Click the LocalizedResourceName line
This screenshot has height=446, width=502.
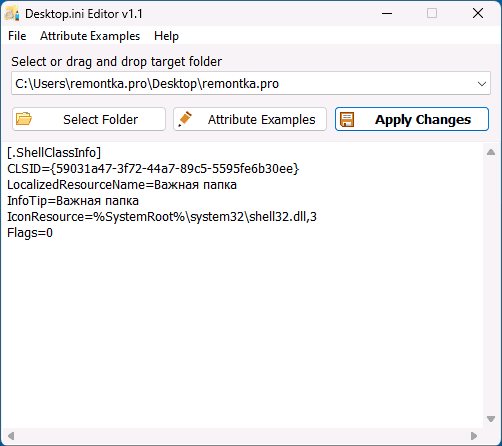pyautogui.click(x=122, y=185)
